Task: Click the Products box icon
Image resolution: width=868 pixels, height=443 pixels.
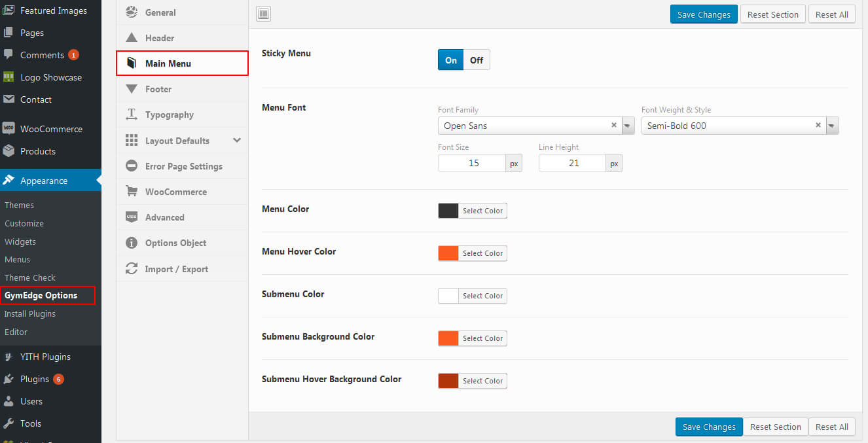Action: coord(9,151)
